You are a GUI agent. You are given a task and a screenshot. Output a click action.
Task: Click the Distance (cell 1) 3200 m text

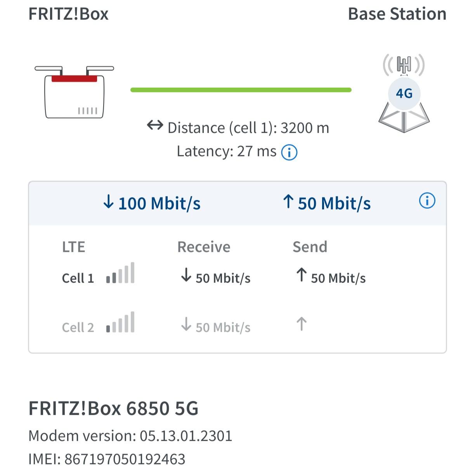click(248, 128)
